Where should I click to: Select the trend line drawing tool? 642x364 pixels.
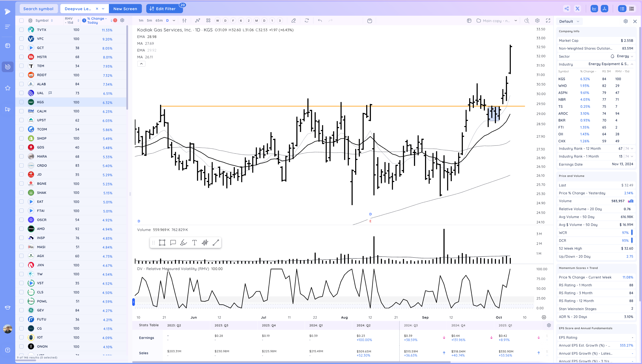tap(216, 242)
